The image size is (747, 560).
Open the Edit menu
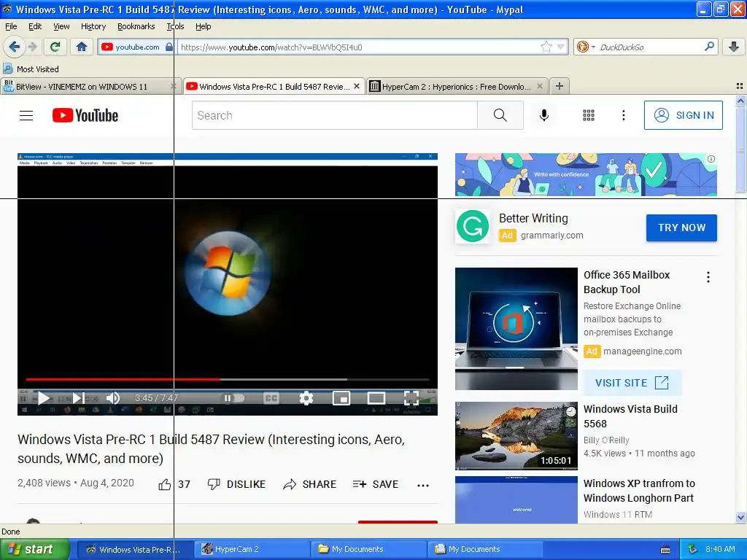pyautogui.click(x=35, y=26)
